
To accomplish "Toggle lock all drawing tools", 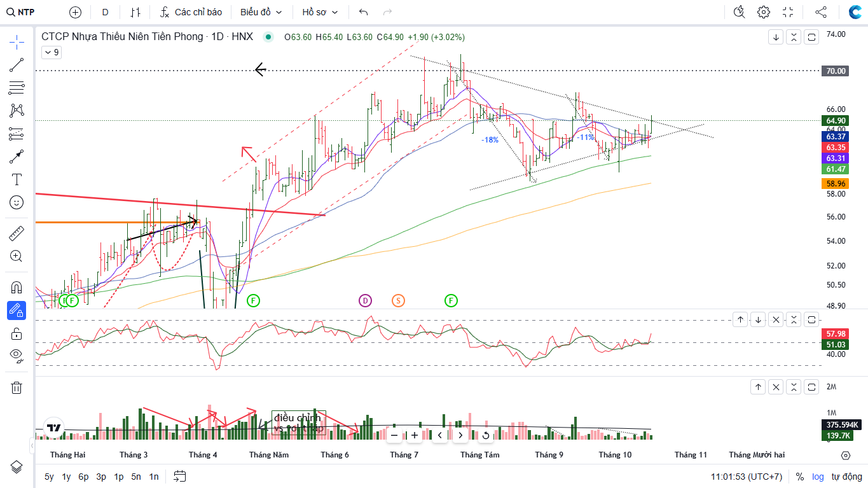I will click(17, 333).
